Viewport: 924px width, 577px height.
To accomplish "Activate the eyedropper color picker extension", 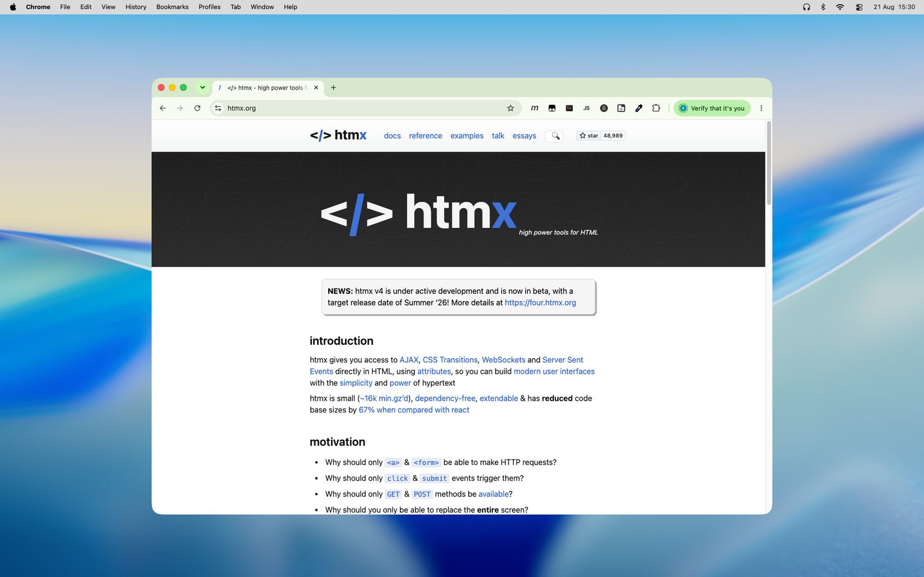I will click(638, 108).
